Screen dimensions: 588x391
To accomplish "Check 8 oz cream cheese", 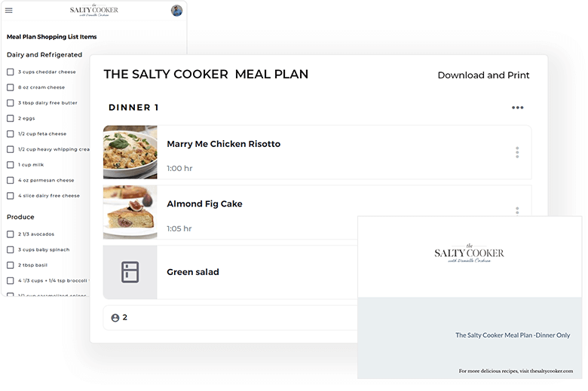I will pos(11,87).
